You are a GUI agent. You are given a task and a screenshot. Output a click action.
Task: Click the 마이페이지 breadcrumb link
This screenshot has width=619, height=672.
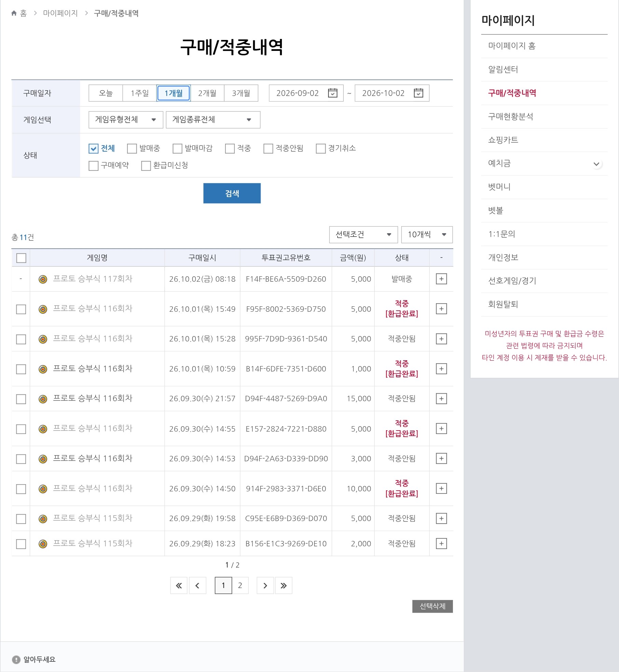60,13
